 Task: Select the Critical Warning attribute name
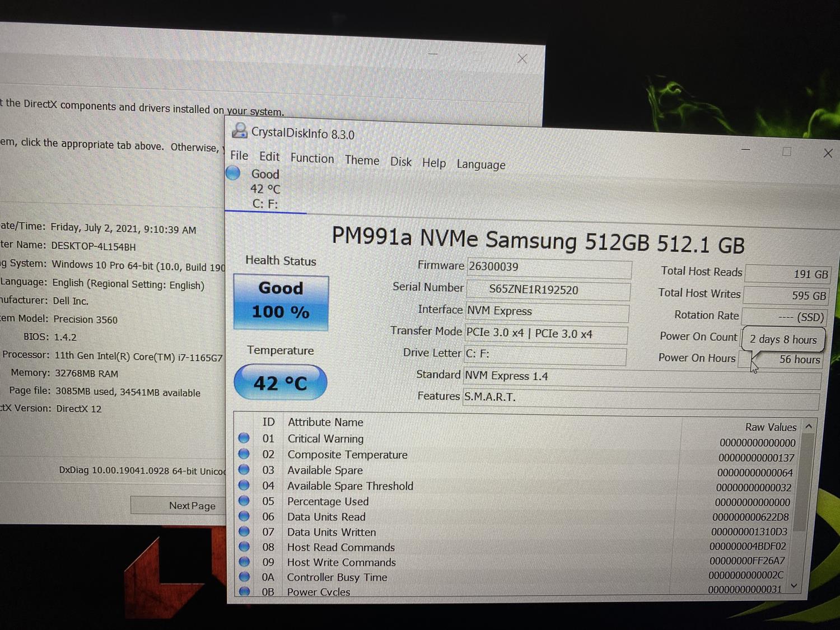tap(325, 438)
